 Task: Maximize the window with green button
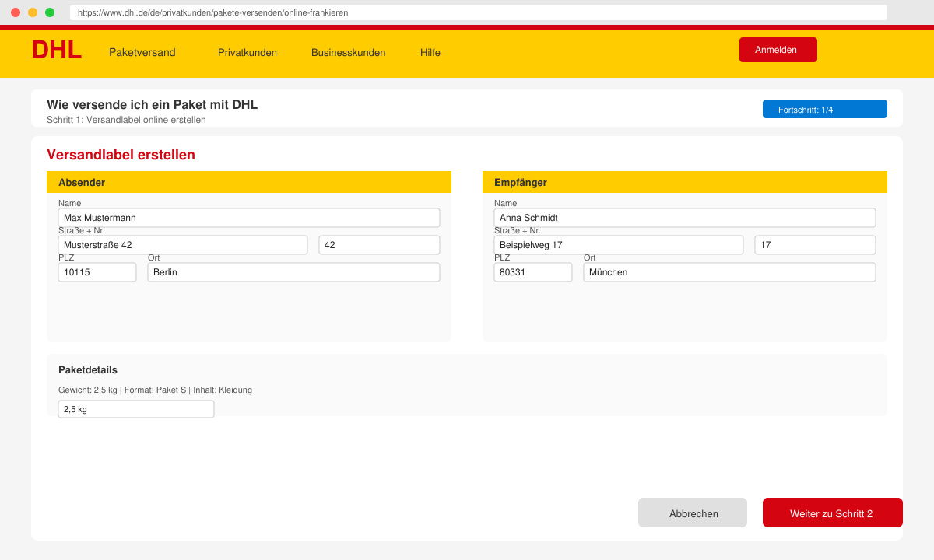50,12
